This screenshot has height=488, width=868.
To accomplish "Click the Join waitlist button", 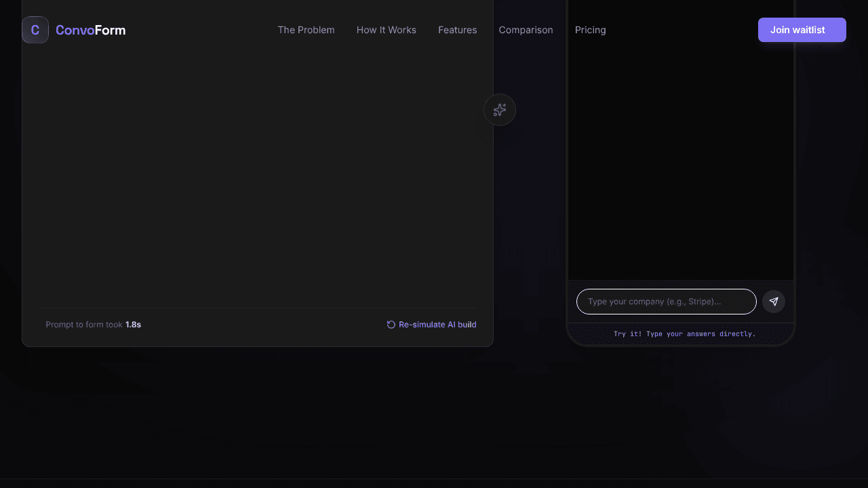I will (x=802, y=30).
